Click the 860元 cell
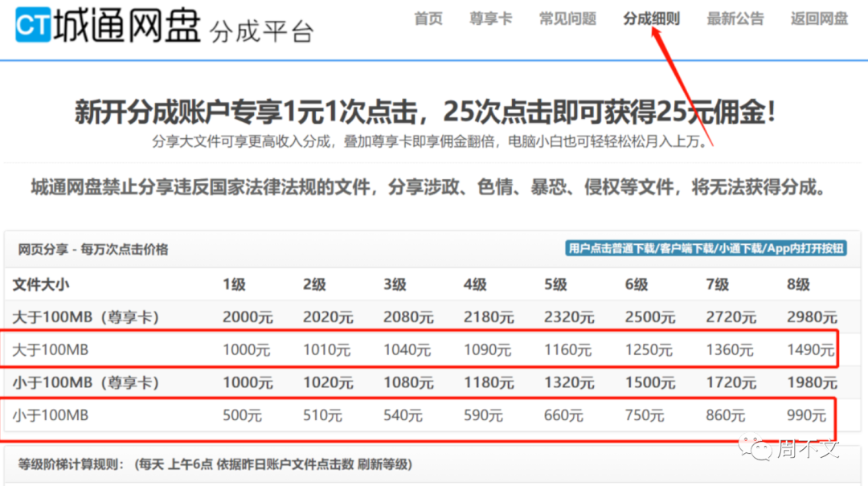868x486 pixels. [725, 415]
